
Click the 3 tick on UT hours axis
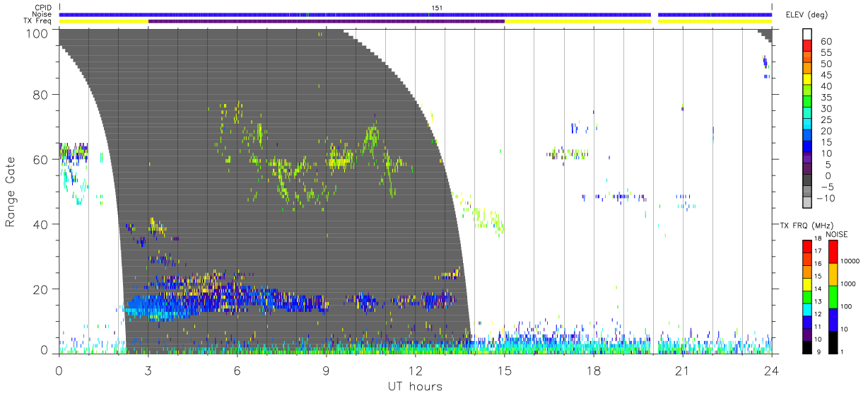point(148,370)
